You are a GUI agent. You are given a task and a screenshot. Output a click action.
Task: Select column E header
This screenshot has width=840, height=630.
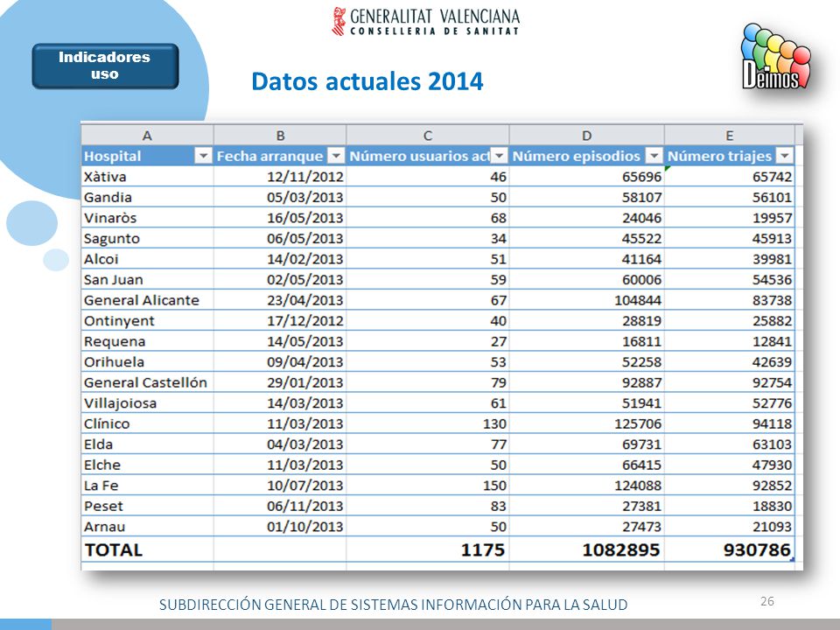pyautogui.click(x=730, y=136)
